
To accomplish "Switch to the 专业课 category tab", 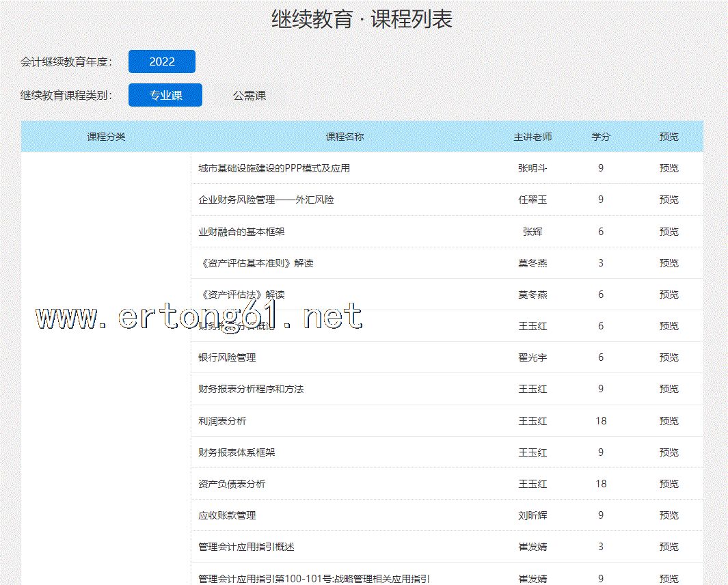I will coord(165,95).
